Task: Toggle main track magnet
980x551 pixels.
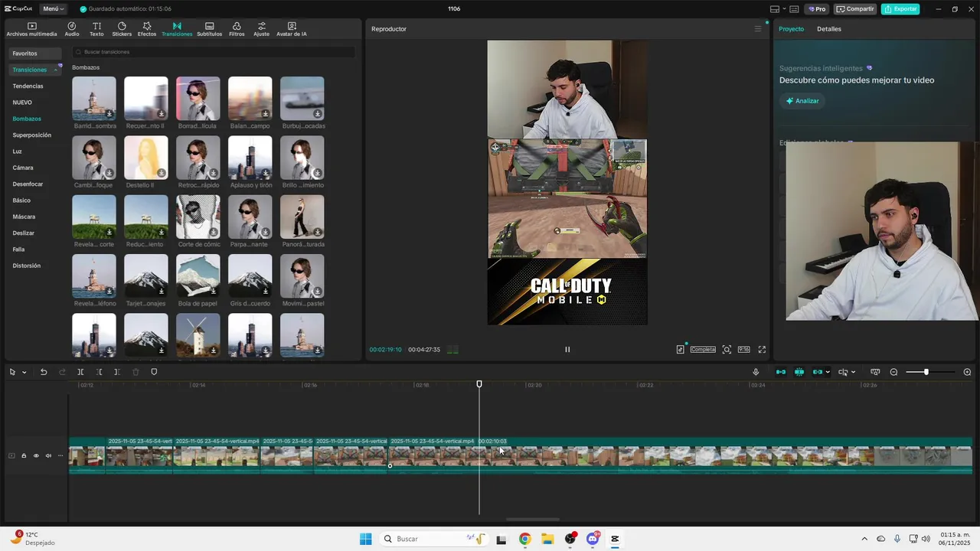Action: [781, 372]
